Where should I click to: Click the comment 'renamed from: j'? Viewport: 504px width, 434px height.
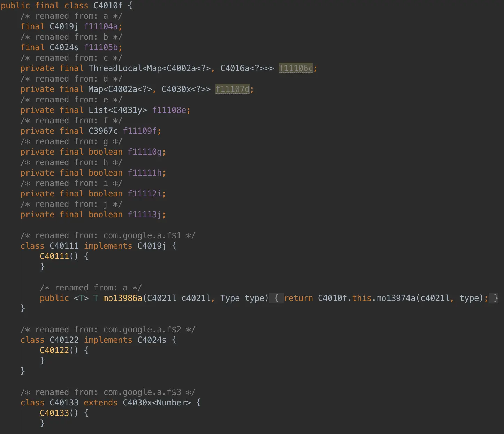[71, 204]
